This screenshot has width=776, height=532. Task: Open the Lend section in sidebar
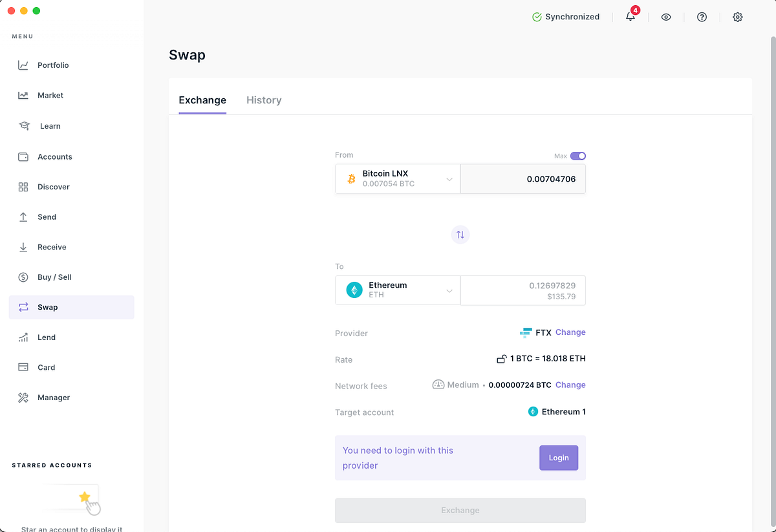pos(46,337)
